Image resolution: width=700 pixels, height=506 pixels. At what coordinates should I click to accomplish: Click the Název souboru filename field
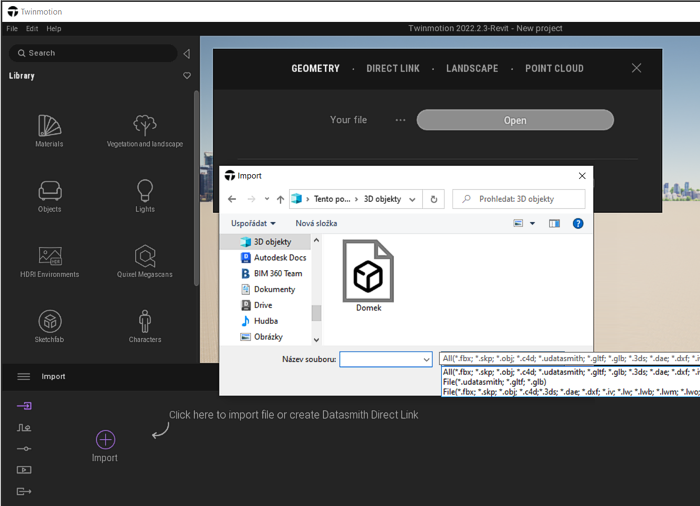386,359
